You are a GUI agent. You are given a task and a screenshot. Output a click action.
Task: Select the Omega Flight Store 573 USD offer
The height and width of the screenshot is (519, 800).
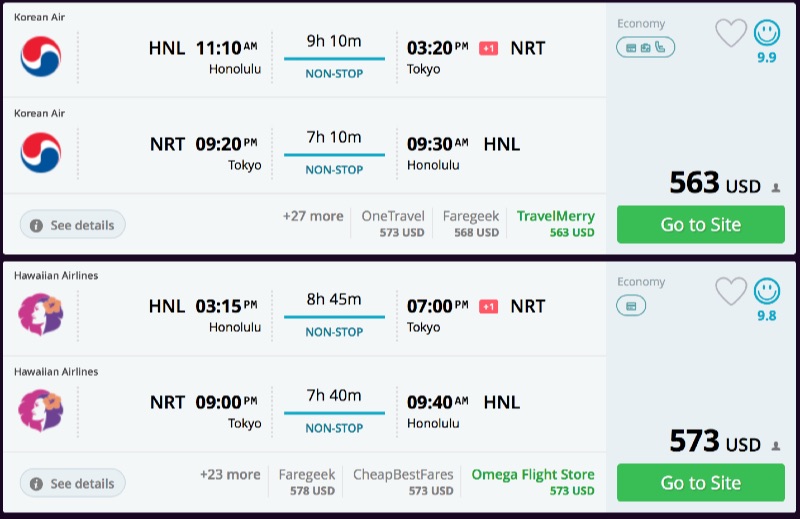[533, 481]
